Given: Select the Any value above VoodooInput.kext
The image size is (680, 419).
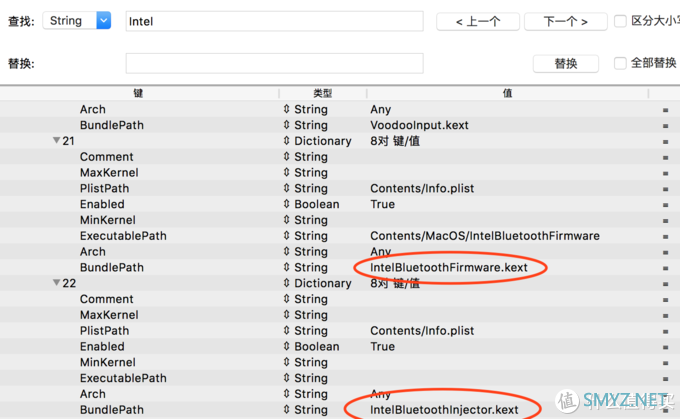Looking at the screenshot, I should 380,109.
